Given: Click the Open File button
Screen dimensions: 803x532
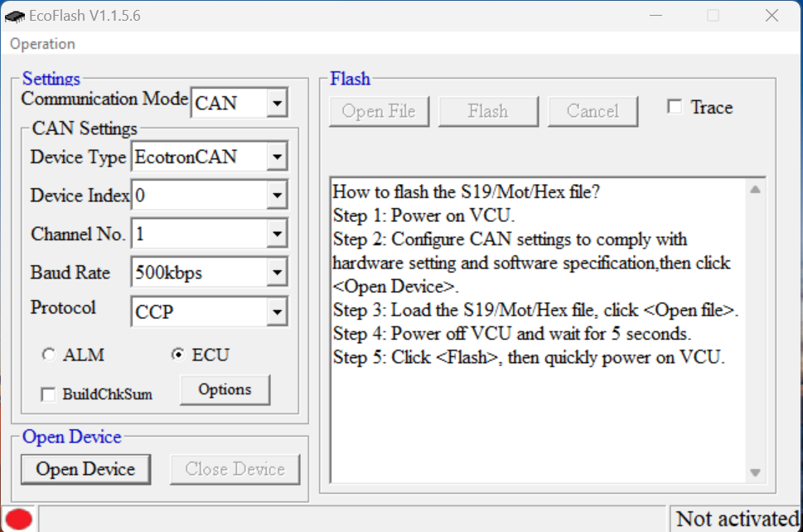Looking at the screenshot, I should 379,111.
